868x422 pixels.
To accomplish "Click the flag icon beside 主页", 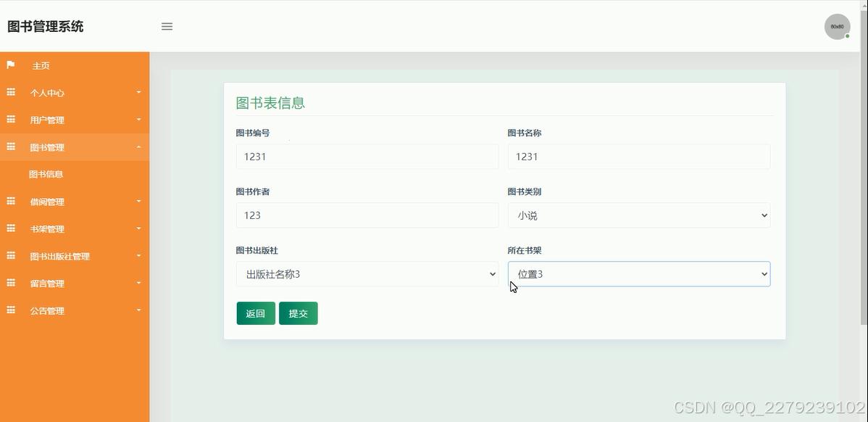I will [x=11, y=65].
